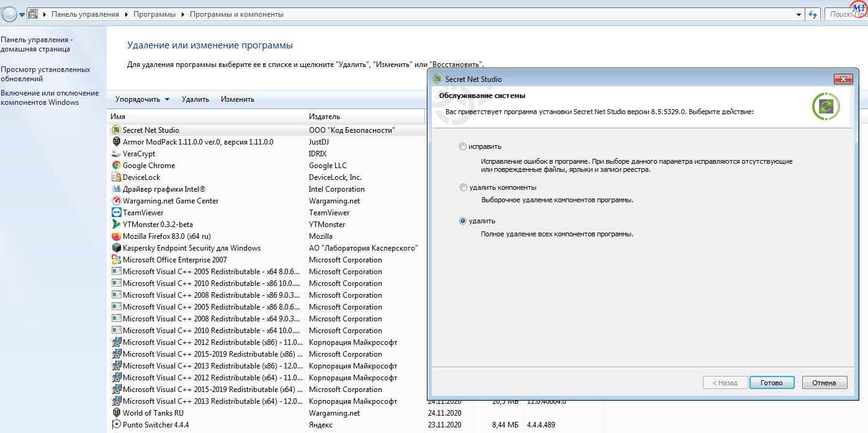868x433 pixels.
Task: Open the address bar history dropdown arrow
Action: click(799, 14)
